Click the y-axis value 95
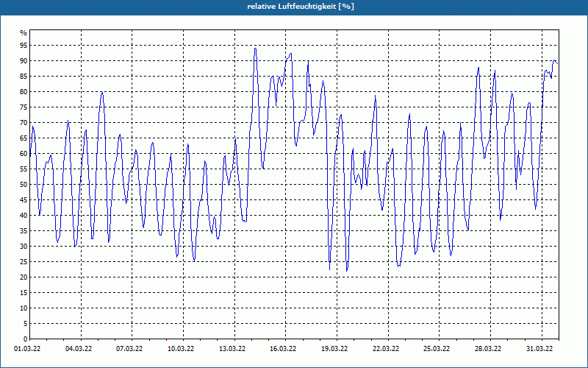 pos(24,46)
